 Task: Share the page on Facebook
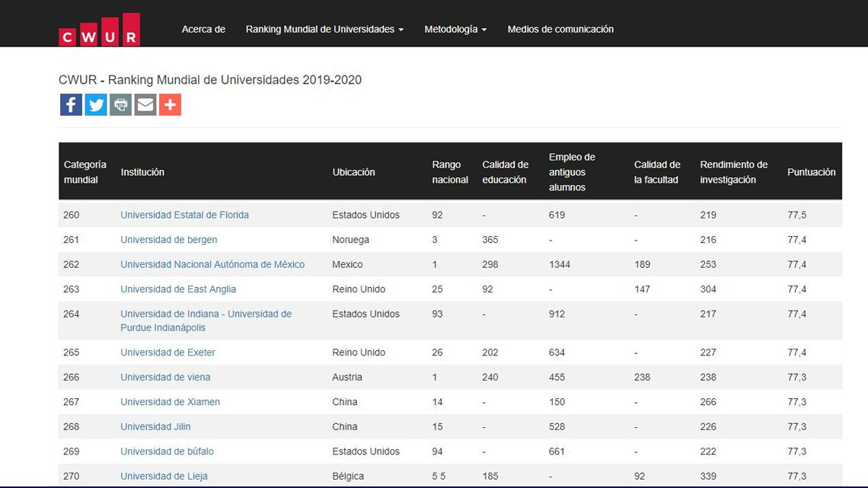coord(71,104)
